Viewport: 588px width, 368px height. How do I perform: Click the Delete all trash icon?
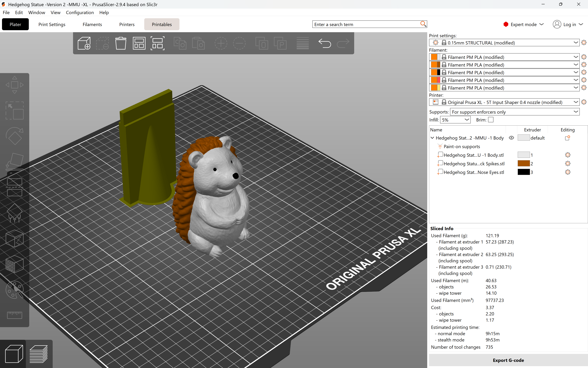coord(121,43)
